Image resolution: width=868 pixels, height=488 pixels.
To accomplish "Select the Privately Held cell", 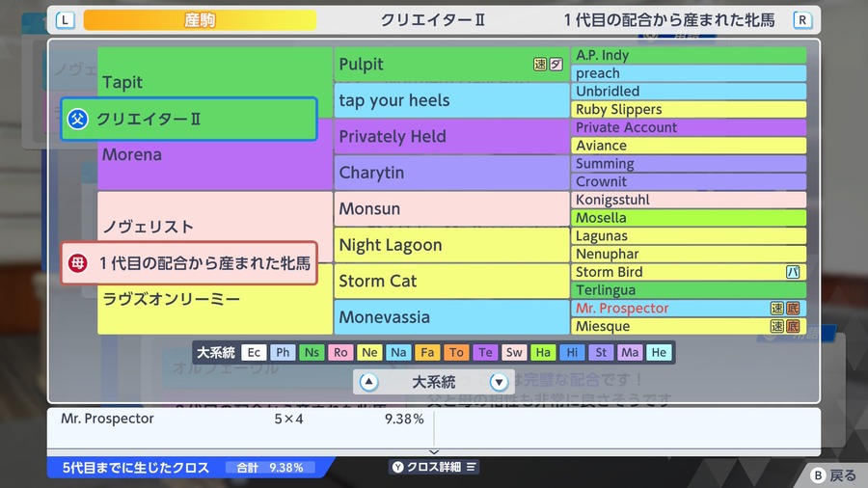I will (451, 136).
